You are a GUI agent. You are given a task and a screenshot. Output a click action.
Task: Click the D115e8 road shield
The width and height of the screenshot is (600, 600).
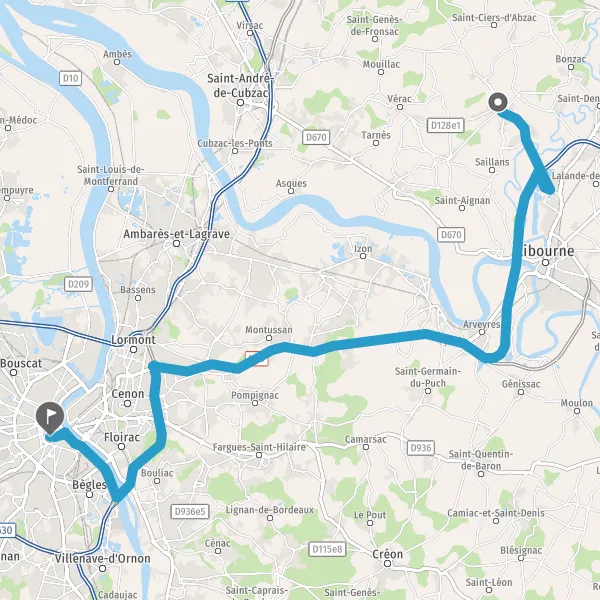pyautogui.click(x=327, y=549)
